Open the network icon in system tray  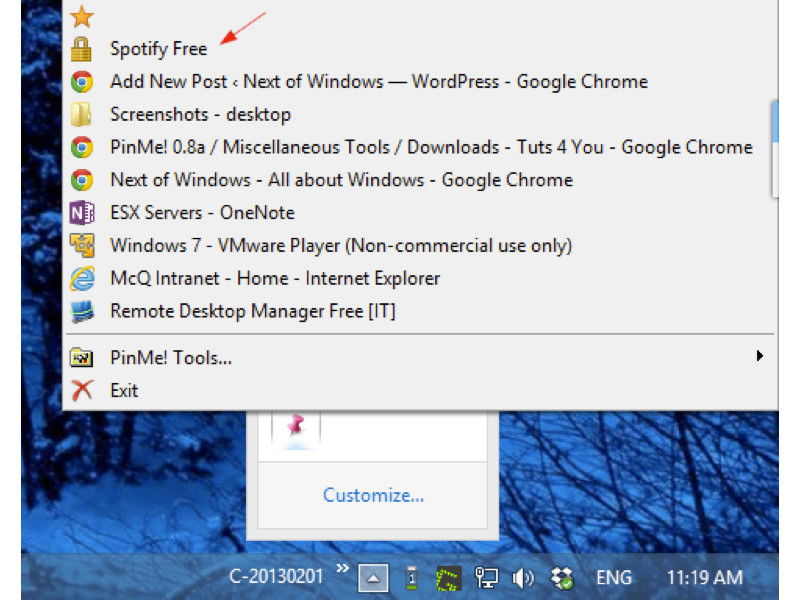(x=486, y=578)
